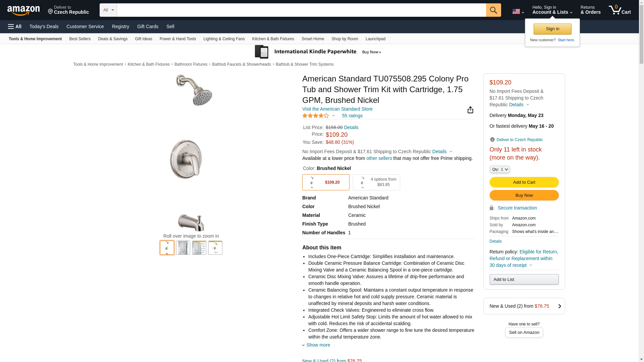Viewport: 644px width, 362px height.
Task: Select the 4 options from $83.85 swatch
Action: pyautogui.click(x=376, y=182)
